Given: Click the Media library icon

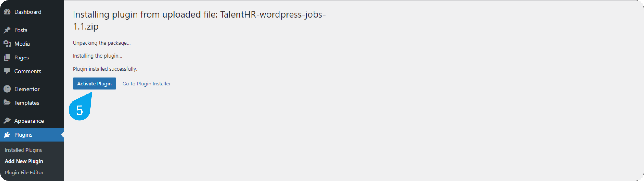Looking at the screenshot, I should coord(7,44).
